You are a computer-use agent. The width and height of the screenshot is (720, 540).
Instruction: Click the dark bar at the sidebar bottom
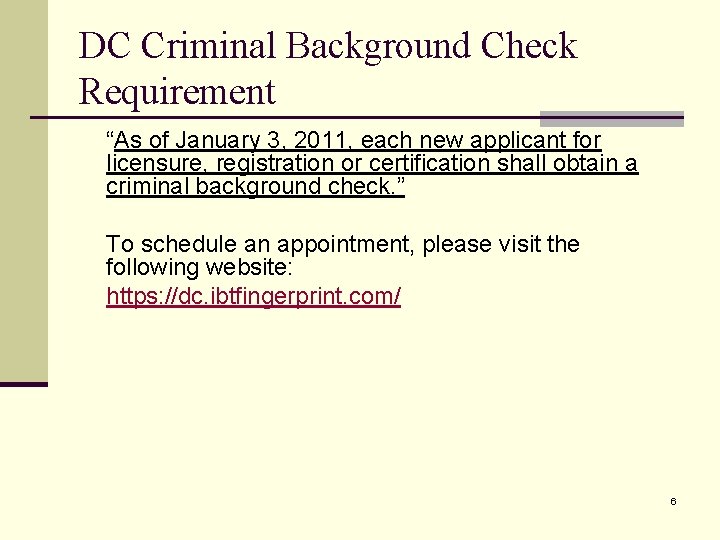23,384
